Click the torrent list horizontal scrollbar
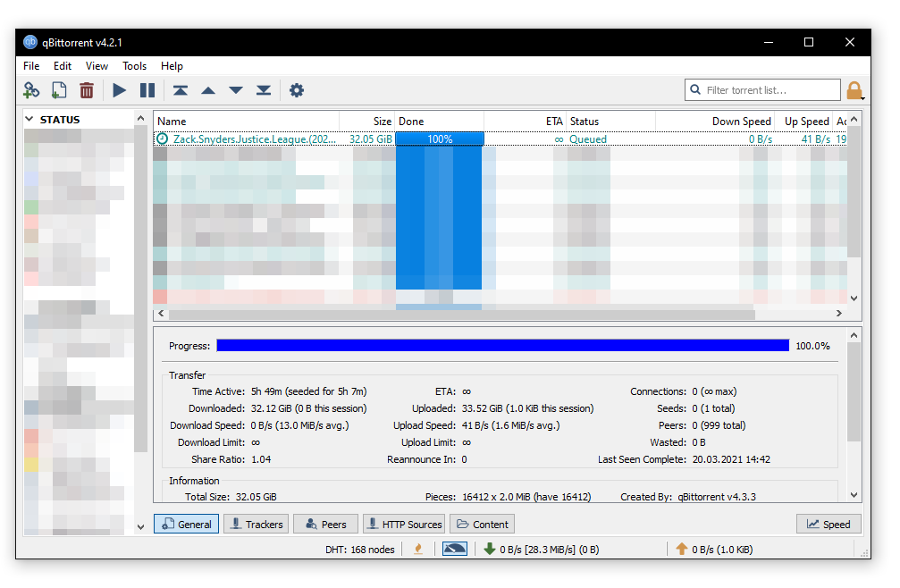The width and height of the screenshot is (900, 588). tap(462, 314)
